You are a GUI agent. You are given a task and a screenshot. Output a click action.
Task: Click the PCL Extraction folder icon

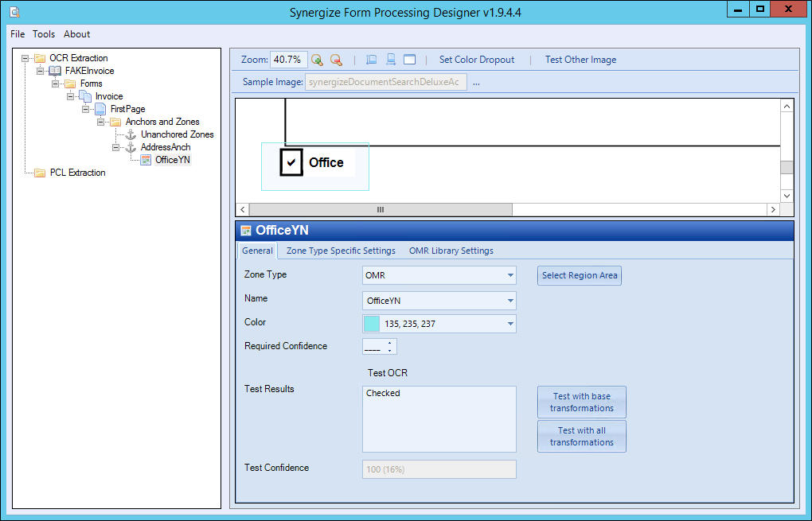click(x=40, y=173)
